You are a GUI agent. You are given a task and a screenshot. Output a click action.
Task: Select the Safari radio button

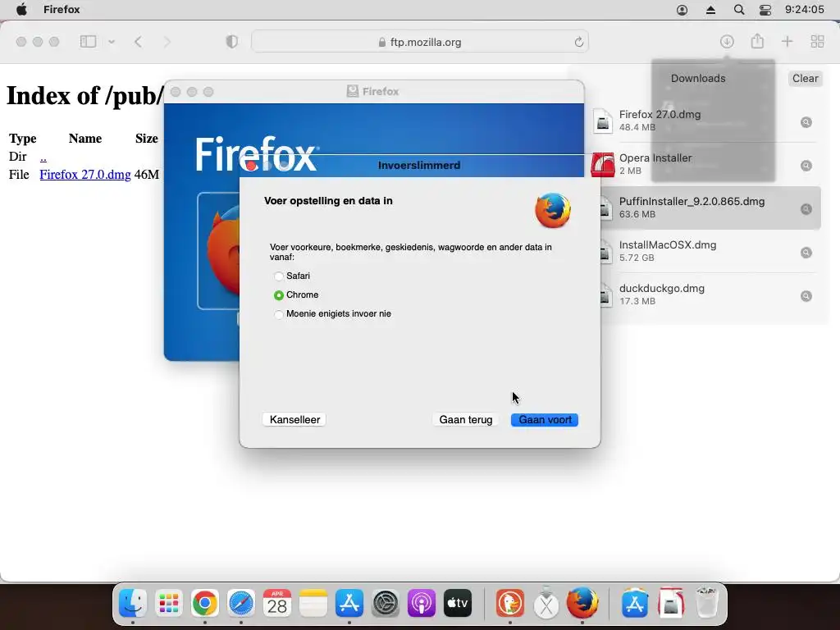pos(279,276)
